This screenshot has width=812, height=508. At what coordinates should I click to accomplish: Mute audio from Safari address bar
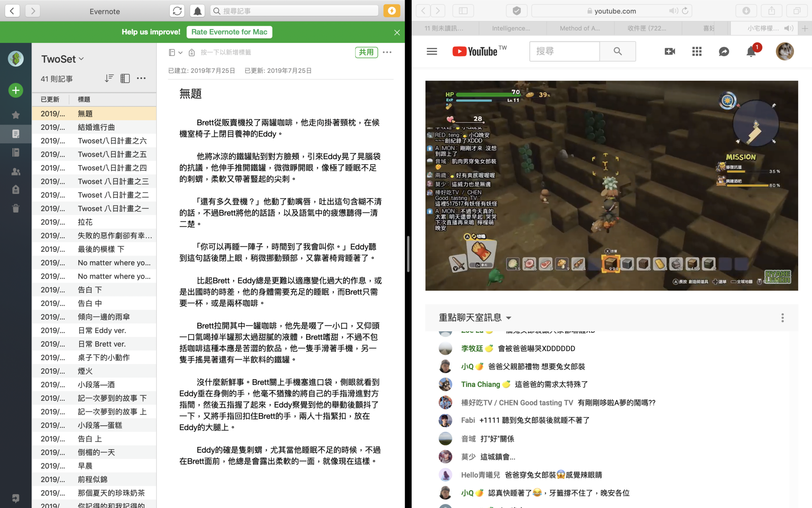click(x=673, y=11)
